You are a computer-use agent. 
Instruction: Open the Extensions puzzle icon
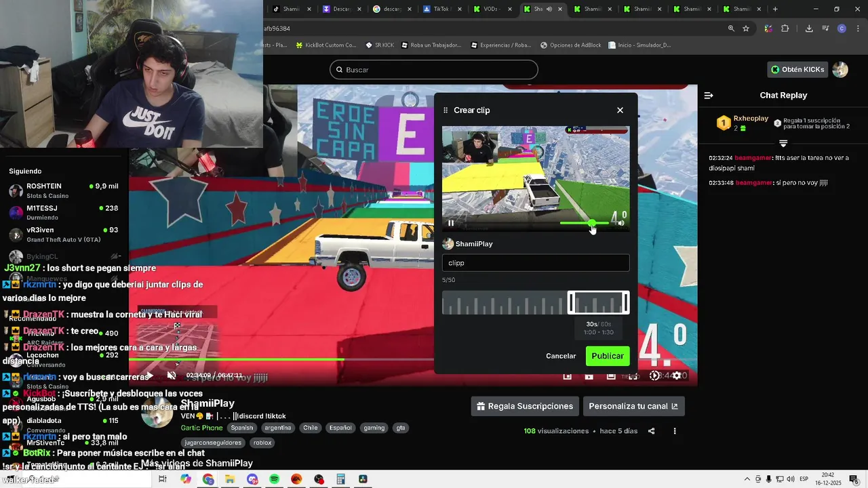(785, 28)
